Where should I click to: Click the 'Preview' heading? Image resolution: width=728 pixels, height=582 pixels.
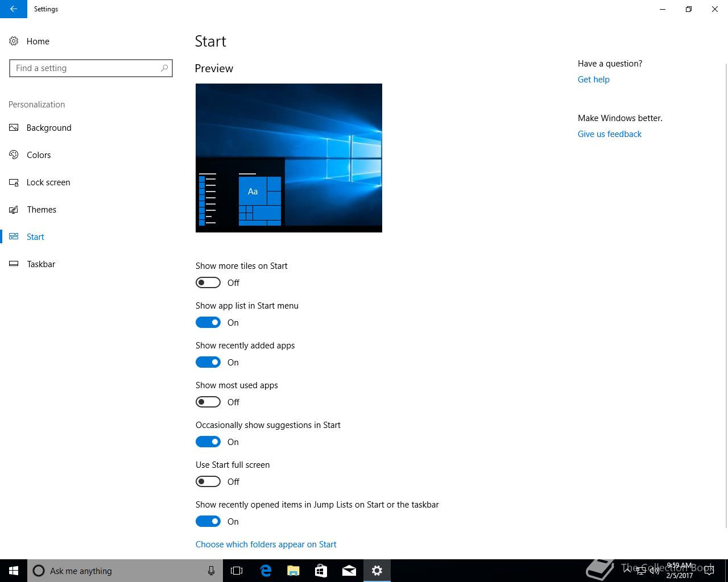[x=214, y=68]
